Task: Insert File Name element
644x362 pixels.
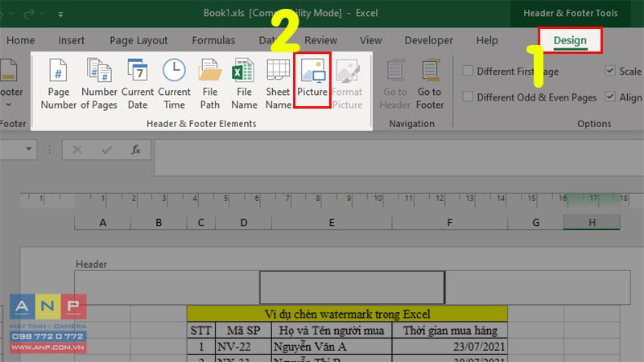Action: pos(244,84)
